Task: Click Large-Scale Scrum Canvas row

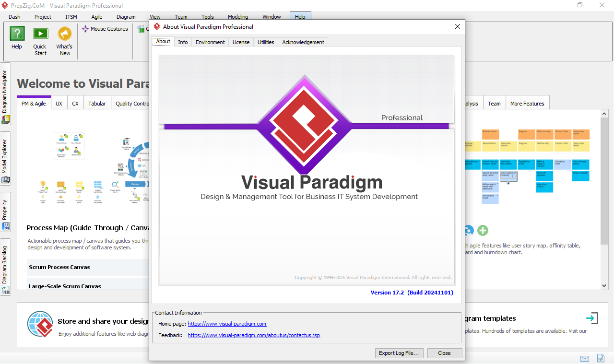Action: click(x=88, y=285)
